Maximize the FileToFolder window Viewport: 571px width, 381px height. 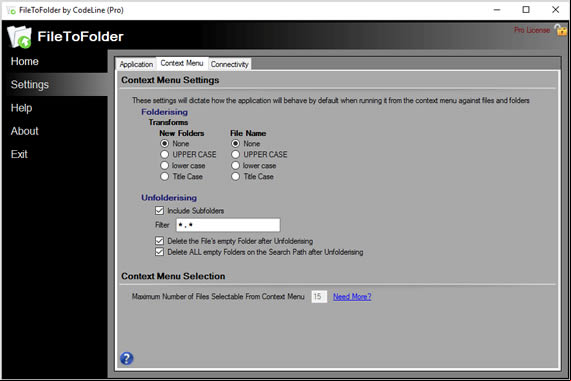pos(526,10)
